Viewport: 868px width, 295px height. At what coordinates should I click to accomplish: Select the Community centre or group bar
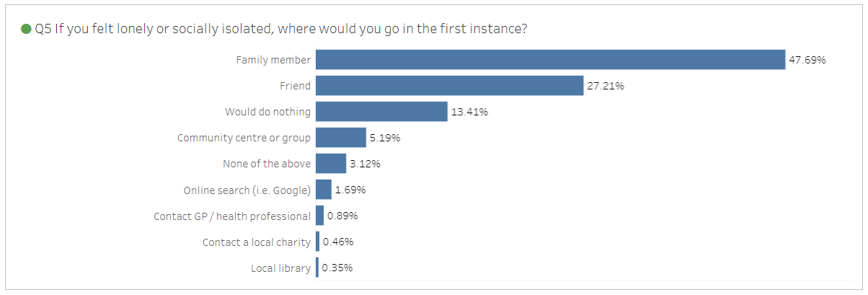[341, 138]
